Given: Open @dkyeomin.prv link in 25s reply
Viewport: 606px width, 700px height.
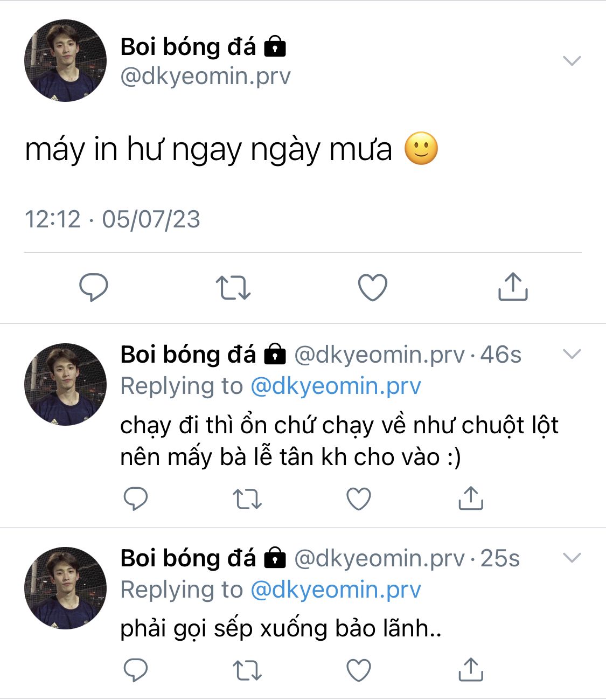Looking at the screenshot, I should (x=336, y=590).
